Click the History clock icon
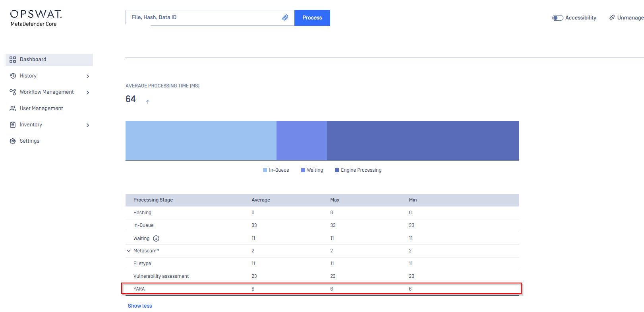644x312 pixels. [x=13, y=76]
